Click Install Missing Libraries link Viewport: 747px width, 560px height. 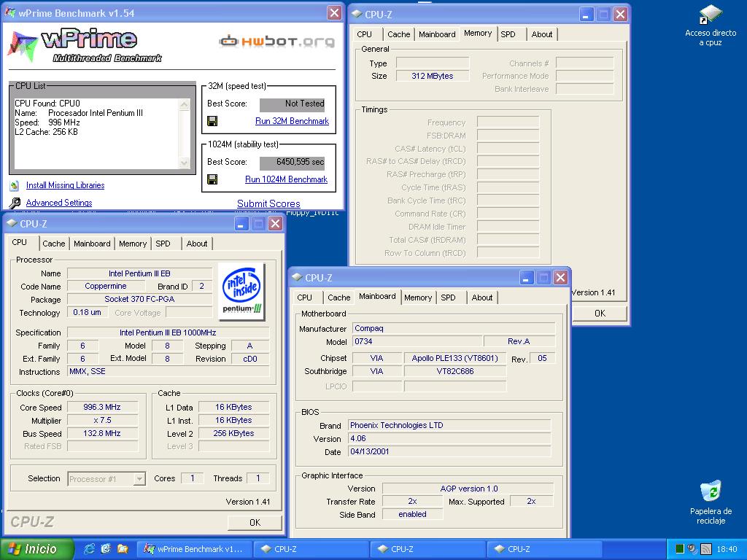coord(65,185)
